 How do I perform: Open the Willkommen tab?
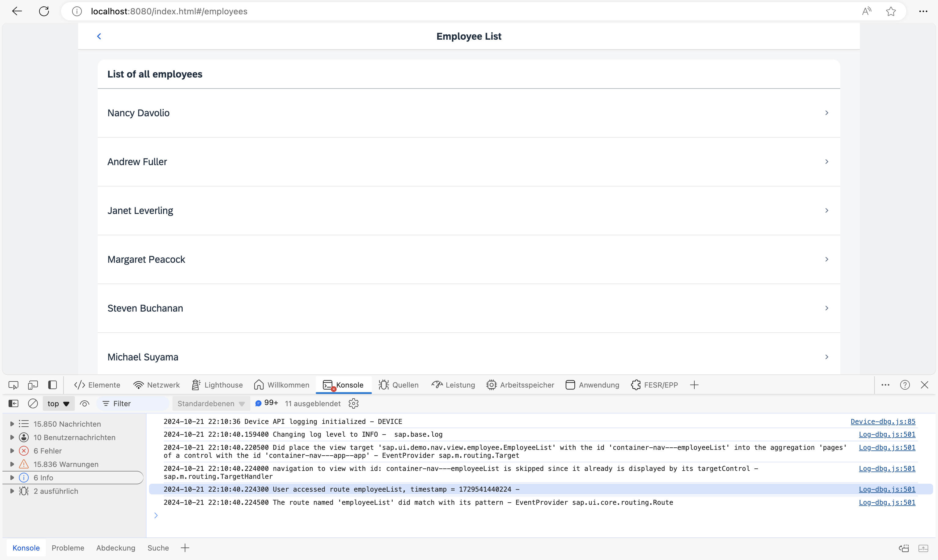coord(282,385)
